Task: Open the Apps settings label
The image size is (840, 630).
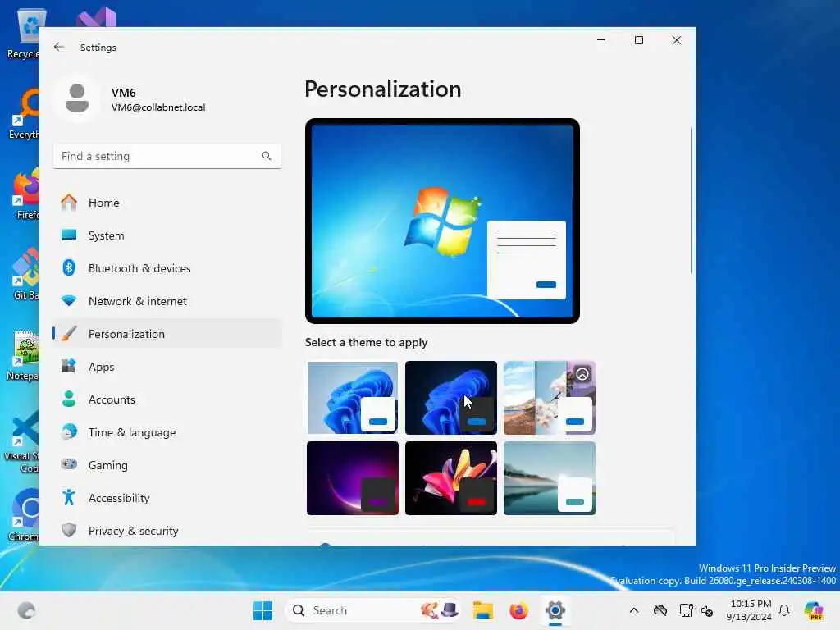Action: coord(101,367)
